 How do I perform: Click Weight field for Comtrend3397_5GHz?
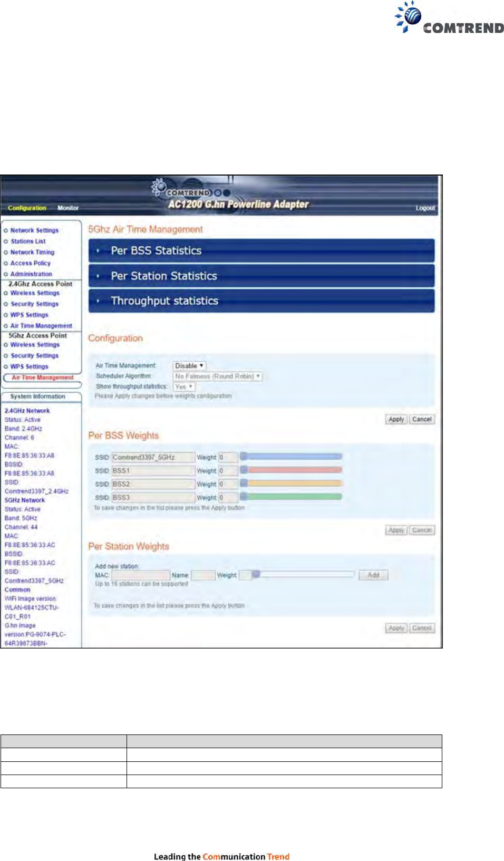pos(228,457)
